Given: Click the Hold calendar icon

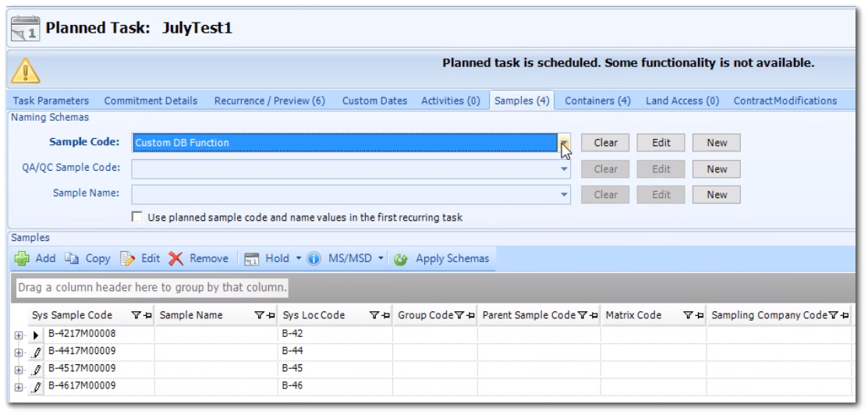Looking at the screenshot, I should click(252, 259).
